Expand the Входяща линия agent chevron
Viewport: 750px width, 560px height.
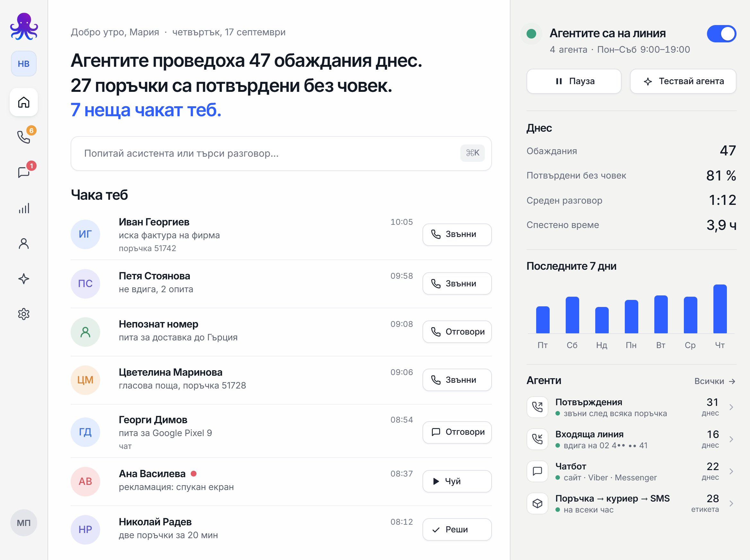[731, 439]
